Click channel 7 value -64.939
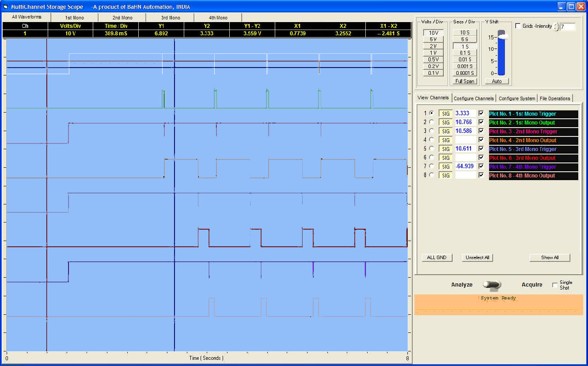The image size is (588, 366). click(x=466, y=166)
